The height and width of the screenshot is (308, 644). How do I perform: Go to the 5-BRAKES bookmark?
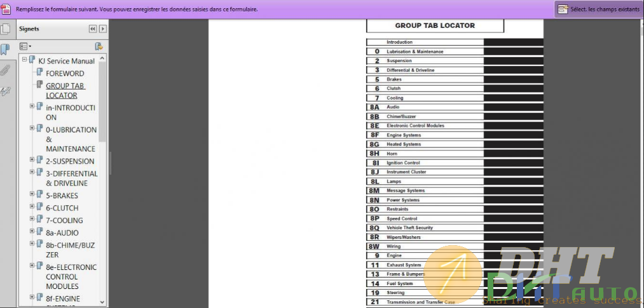pos(62,196)
